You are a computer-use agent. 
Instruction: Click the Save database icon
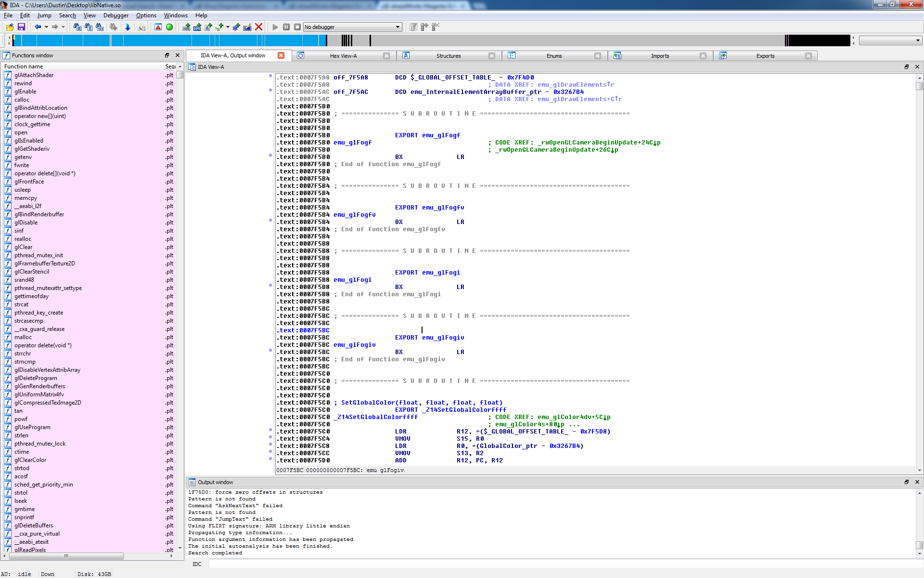click(x=21, y=27)
